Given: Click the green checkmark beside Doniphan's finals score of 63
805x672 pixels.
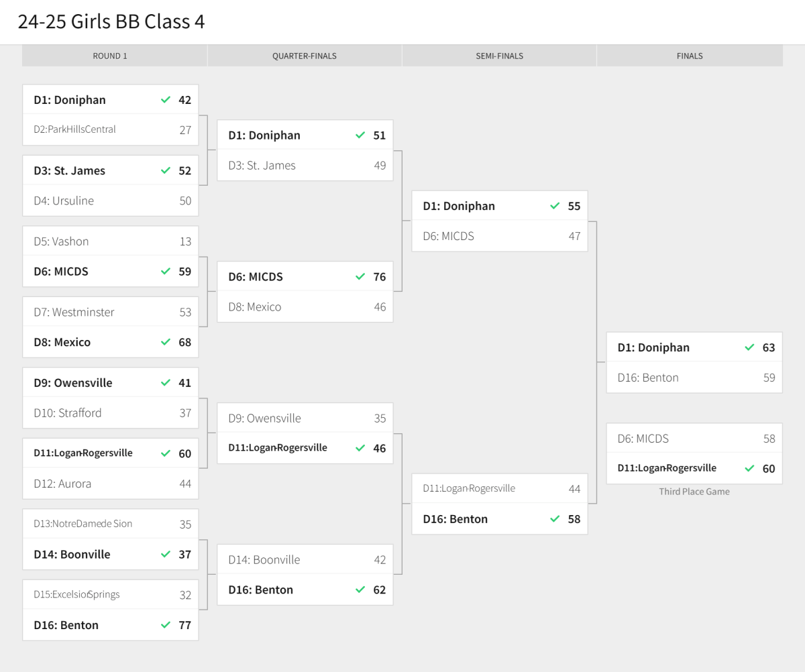Looking at the screenshot, I should point(749,347).
